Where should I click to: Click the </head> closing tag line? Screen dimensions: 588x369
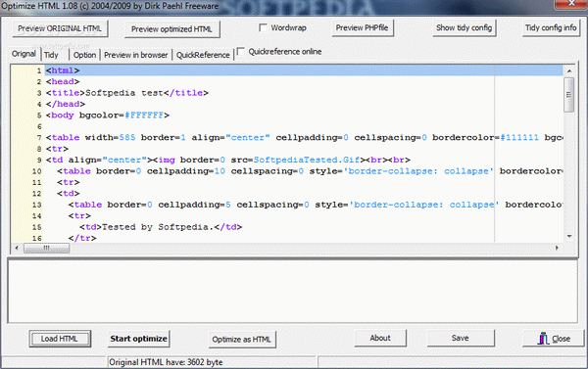[x=66, y=104]
